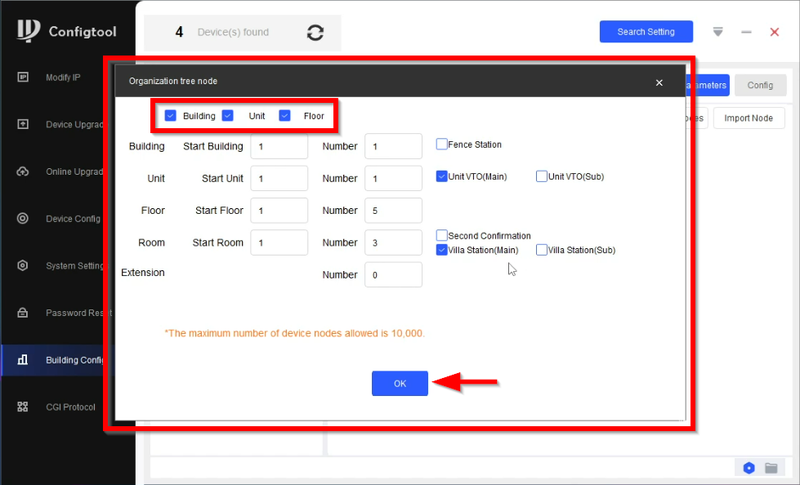
Task: Switch to the Config tab
Action: coord(760,85)
